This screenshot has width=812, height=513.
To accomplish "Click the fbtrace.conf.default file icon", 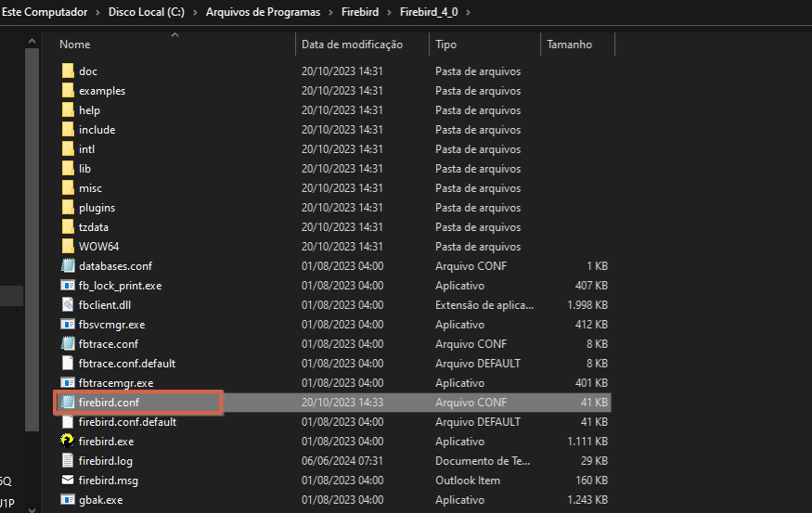I will pos(68,364).
